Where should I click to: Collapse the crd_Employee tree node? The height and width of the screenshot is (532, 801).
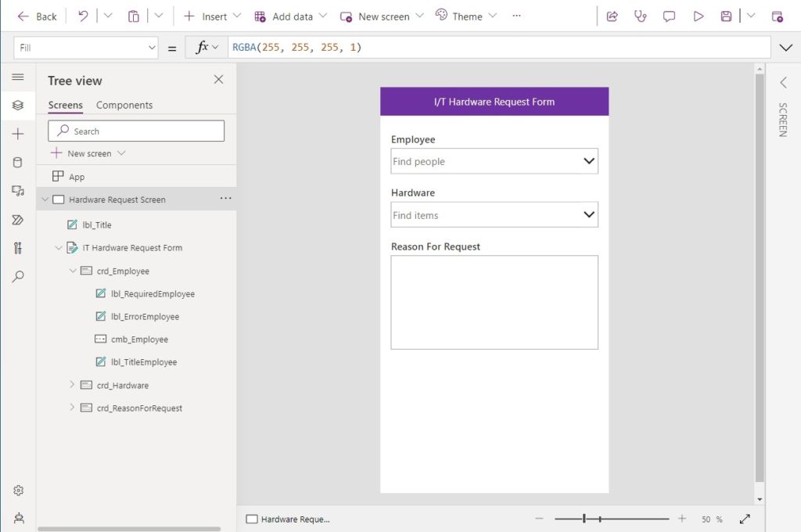(73, 271)
